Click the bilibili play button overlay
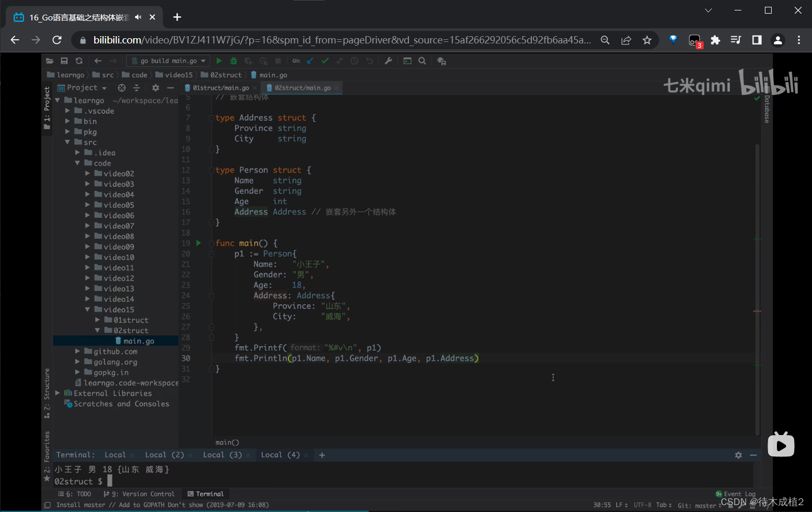 (x=781, y=445)
